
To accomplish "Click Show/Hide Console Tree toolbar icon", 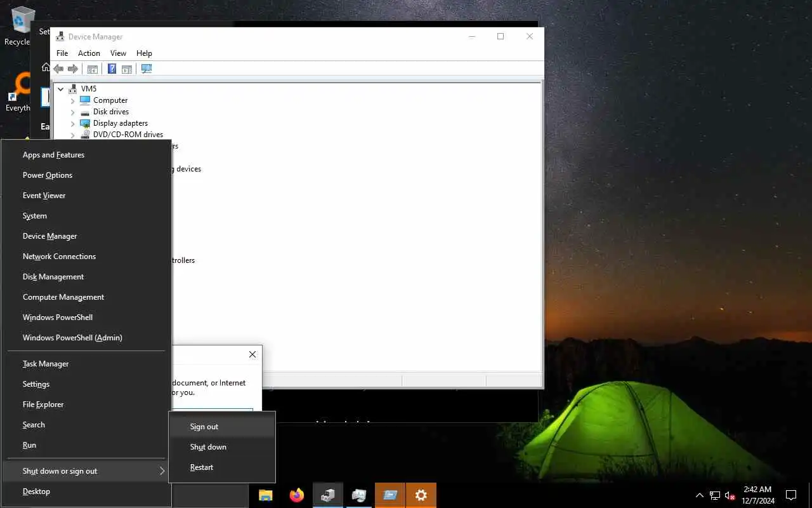I will (x=92, y=69).
